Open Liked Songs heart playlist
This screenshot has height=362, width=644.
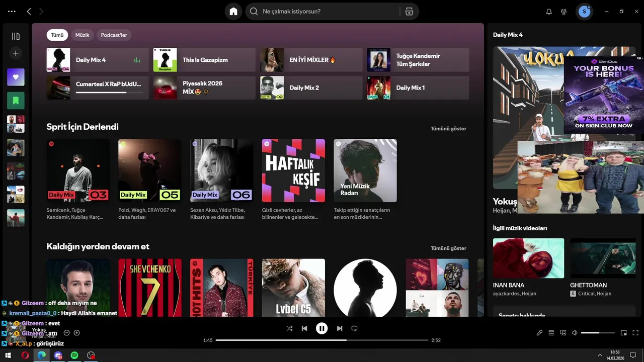16,77
